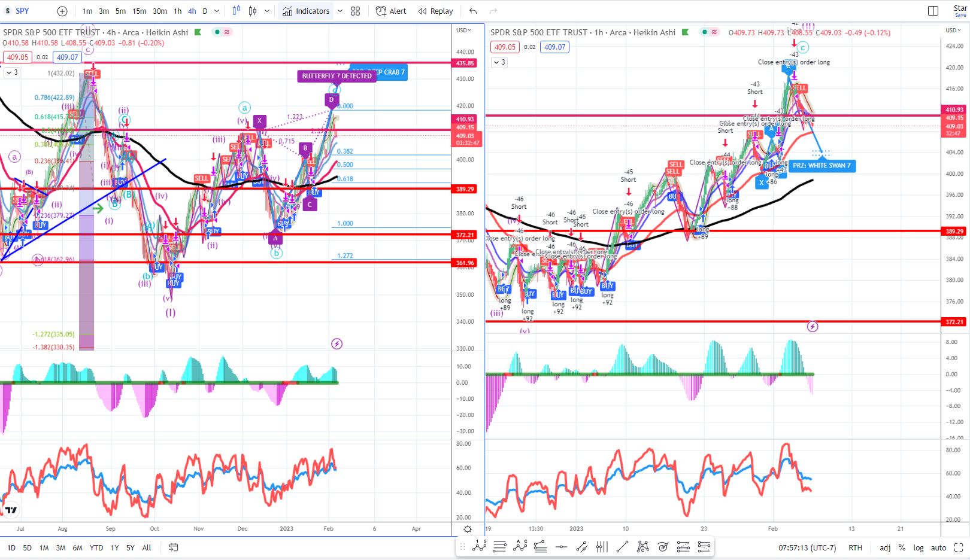970x560 pixels.
Task: Select the Elliott impulse wave 12345 tool
Action: (x=480, y=546)
